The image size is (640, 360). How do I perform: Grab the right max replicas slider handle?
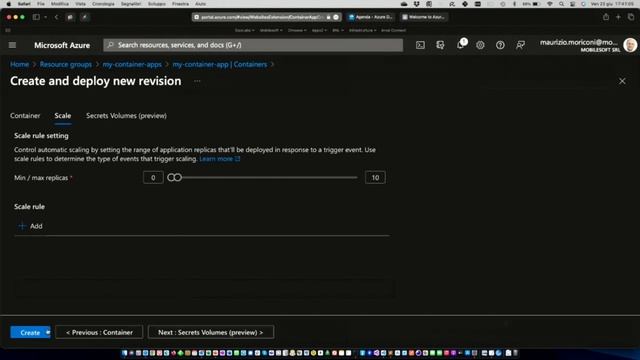coord(178,178)
